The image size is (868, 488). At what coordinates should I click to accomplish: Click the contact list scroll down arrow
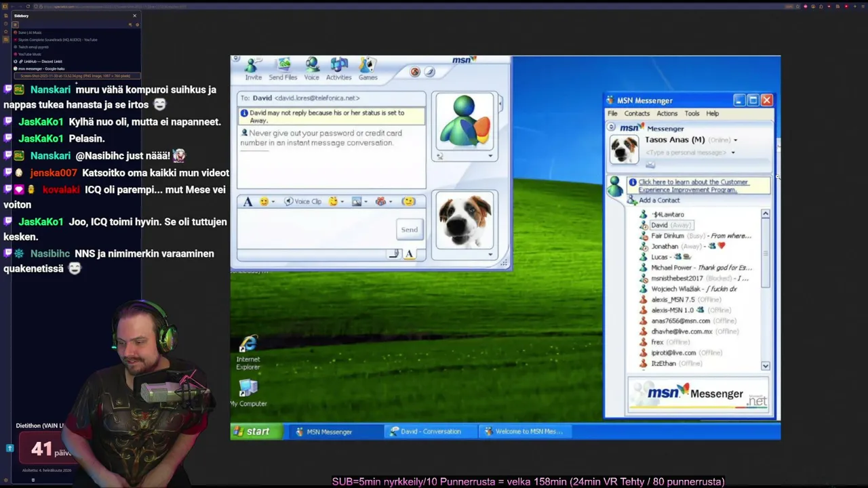point(766,366)
